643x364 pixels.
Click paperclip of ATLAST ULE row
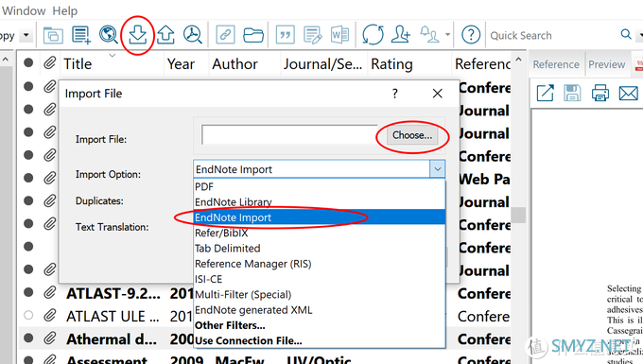[x=49, y=315]
